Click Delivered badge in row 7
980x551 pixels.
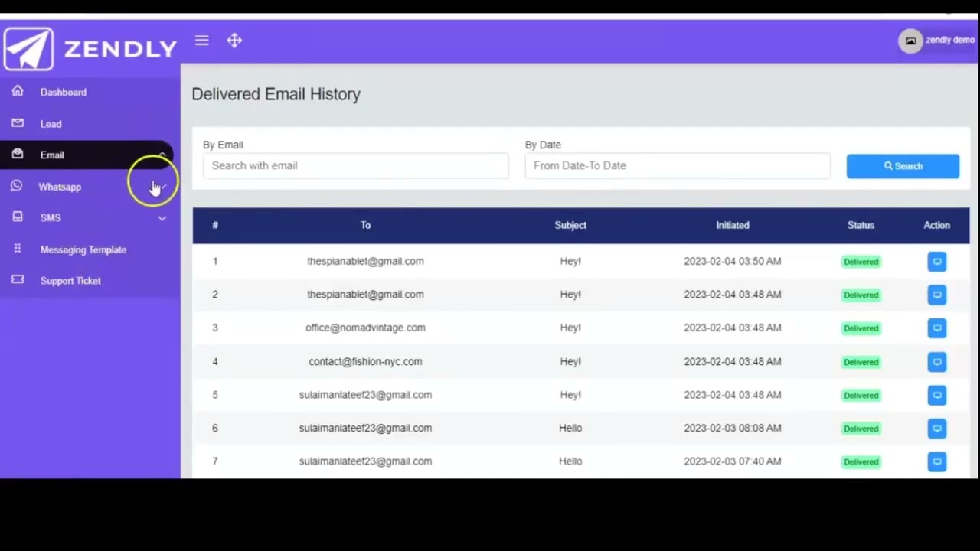pyautogui.click(x=861, y=461)
